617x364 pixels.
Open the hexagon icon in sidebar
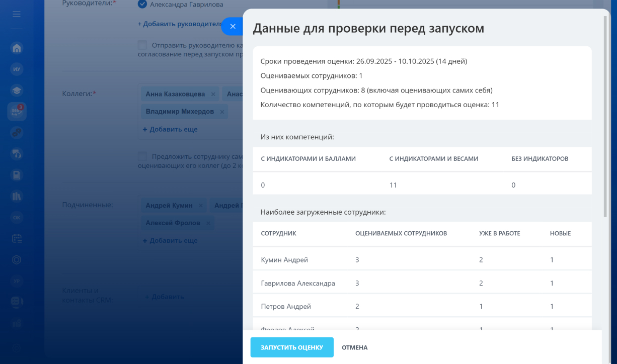point(17,260)
